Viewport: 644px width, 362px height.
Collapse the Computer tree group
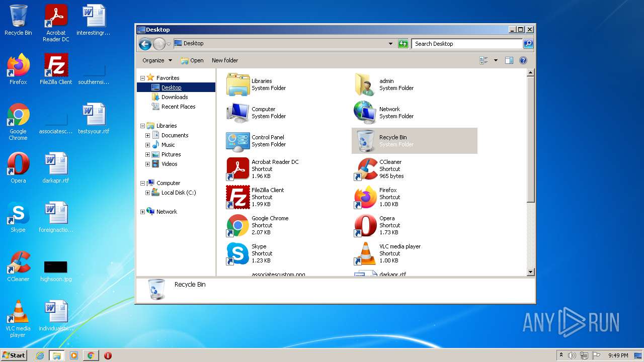142,183
